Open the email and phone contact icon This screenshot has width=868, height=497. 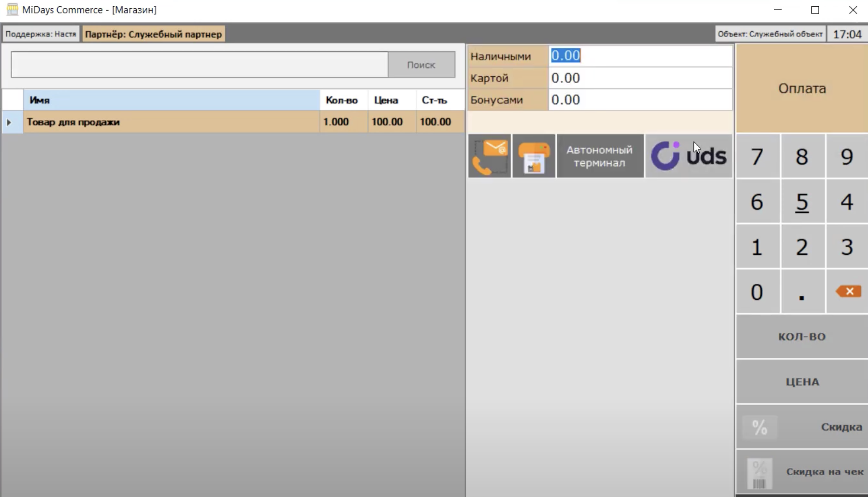[x=490, y=156]
